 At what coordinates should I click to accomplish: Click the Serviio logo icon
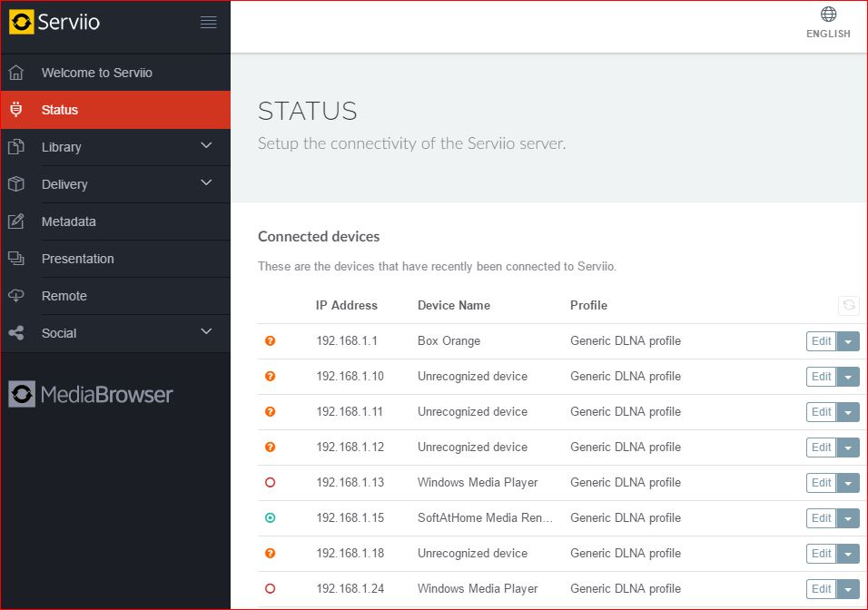point(22,23)
